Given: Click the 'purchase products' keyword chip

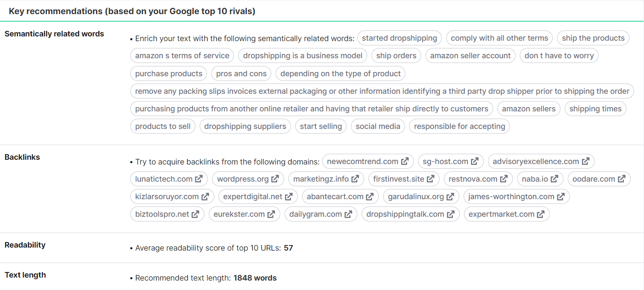Looking at the screenshot, I should (x=169, y=74).
